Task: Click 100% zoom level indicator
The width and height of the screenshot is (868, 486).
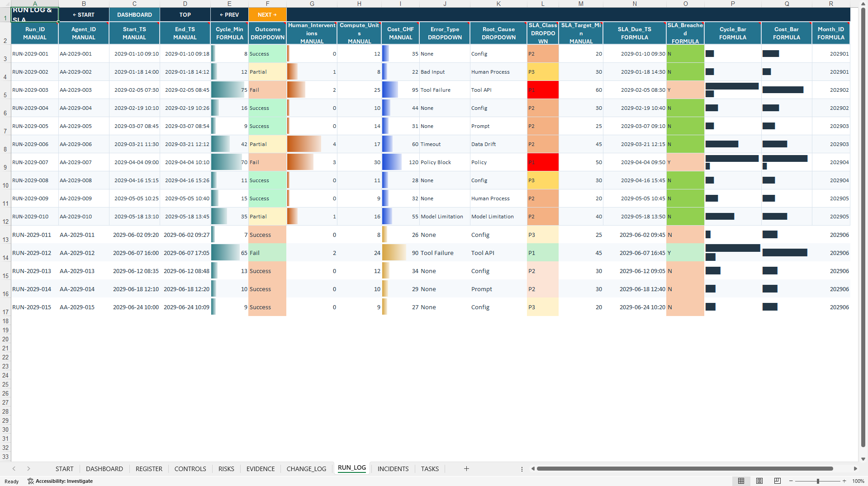Action: coord(858,481)
